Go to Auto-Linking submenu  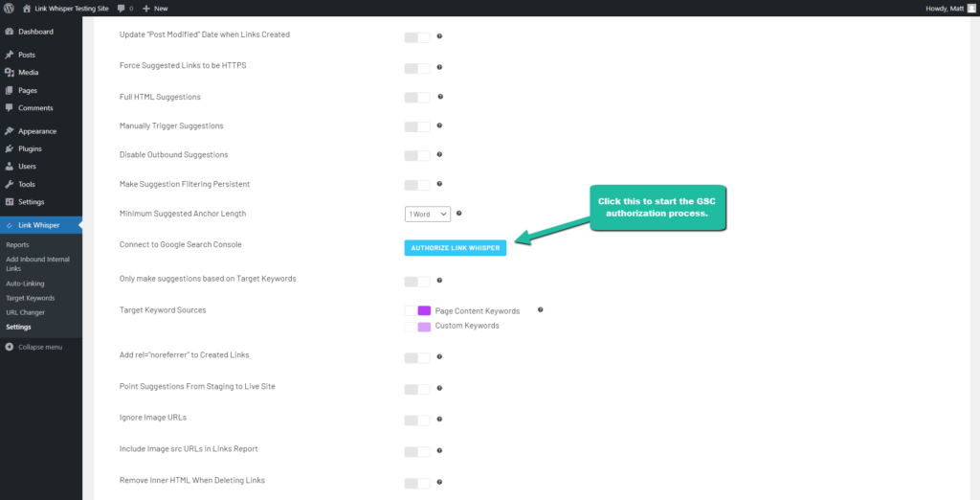pos(25,284)
